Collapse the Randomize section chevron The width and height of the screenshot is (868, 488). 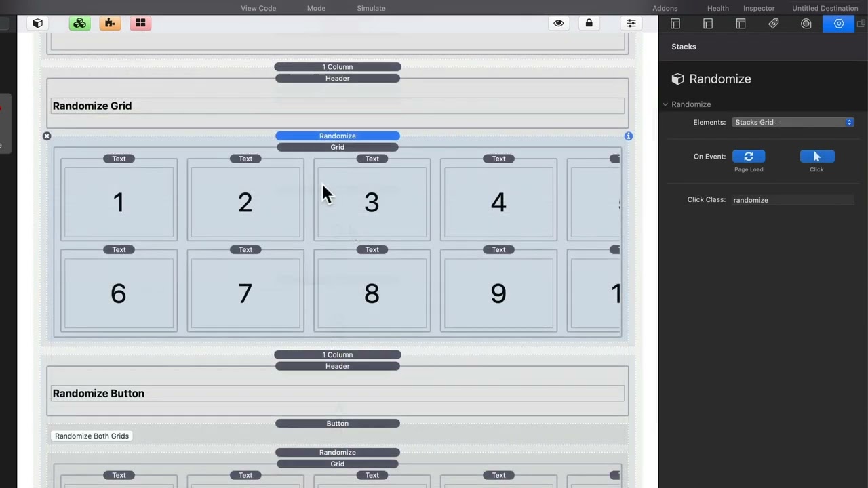coord(665,104)
